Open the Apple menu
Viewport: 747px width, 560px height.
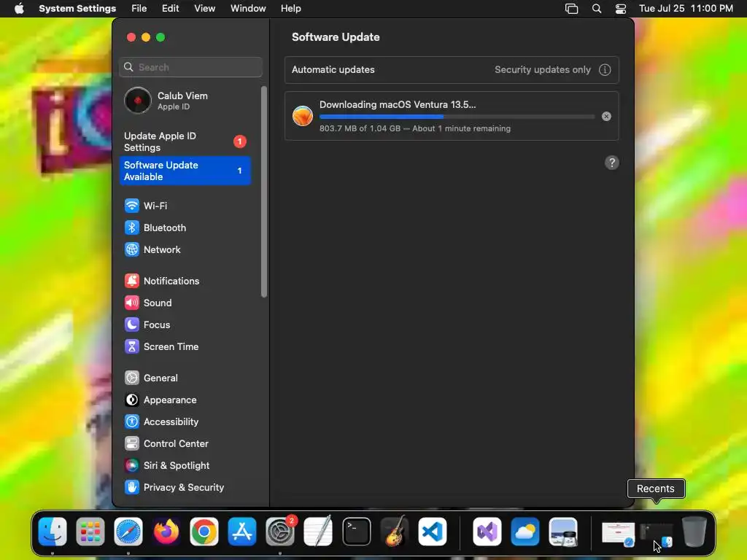(19, 9)
